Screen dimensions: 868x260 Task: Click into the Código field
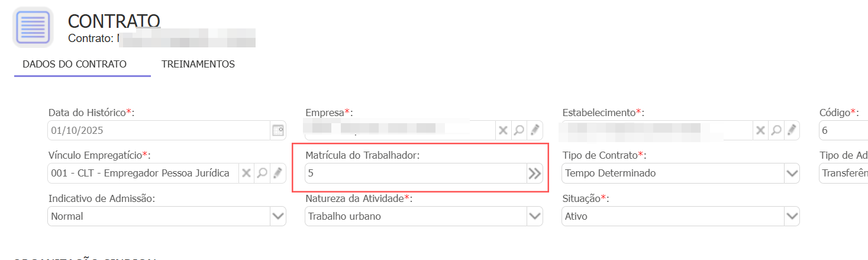[843, 130]
